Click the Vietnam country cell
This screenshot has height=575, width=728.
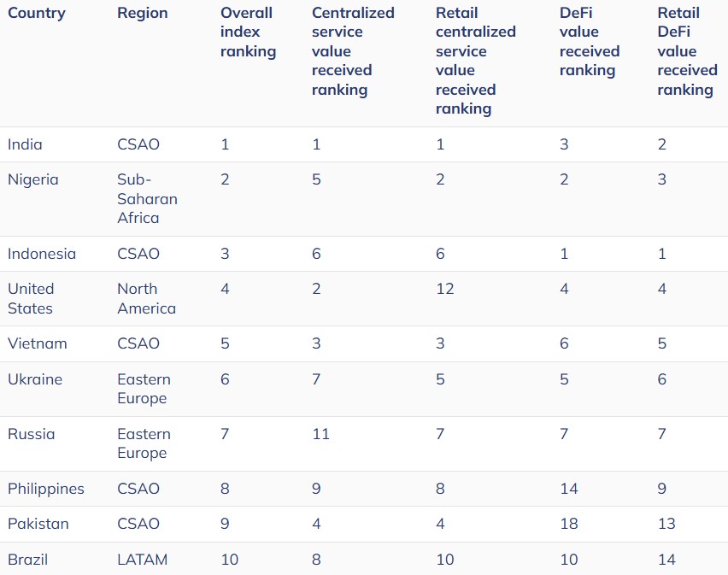click(x=37, y=343)
